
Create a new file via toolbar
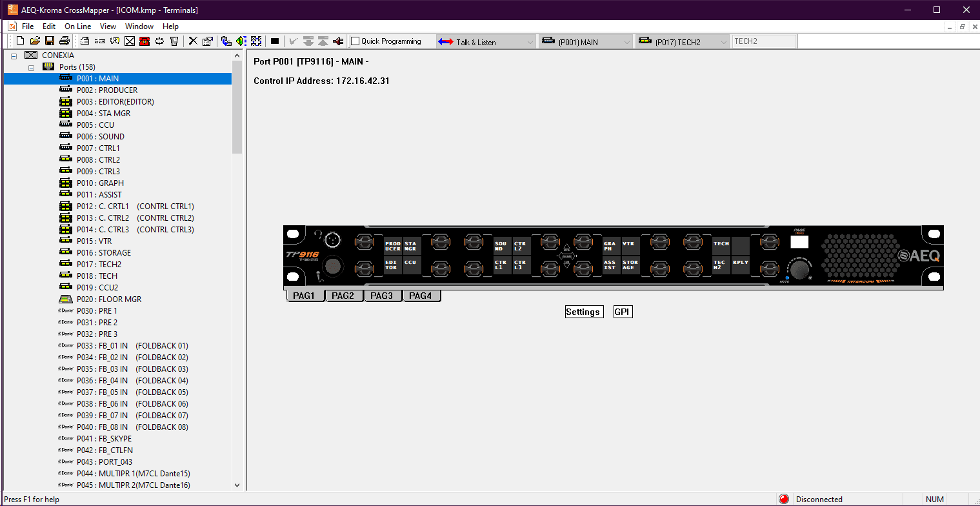tap(21, 41)
